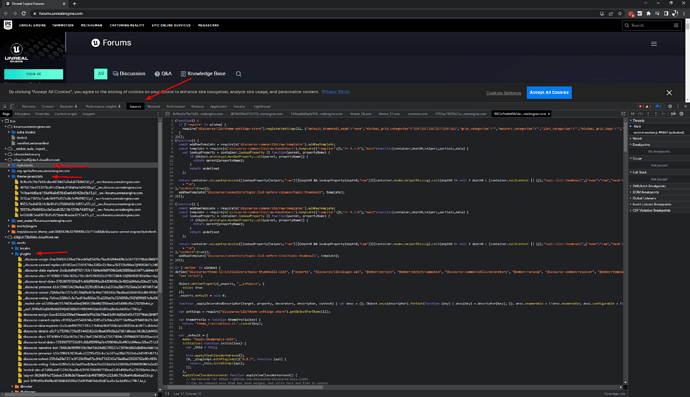This screenshot has width=690, height=397.
Task: Collapse the theme-javascripts folder
Action: tap(9, 176)
